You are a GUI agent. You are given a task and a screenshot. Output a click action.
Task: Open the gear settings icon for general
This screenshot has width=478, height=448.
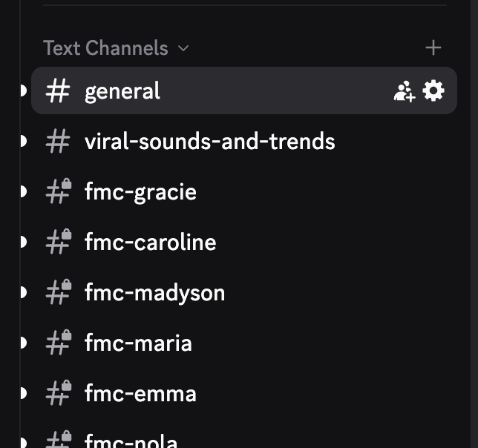[x=433, y=91]
